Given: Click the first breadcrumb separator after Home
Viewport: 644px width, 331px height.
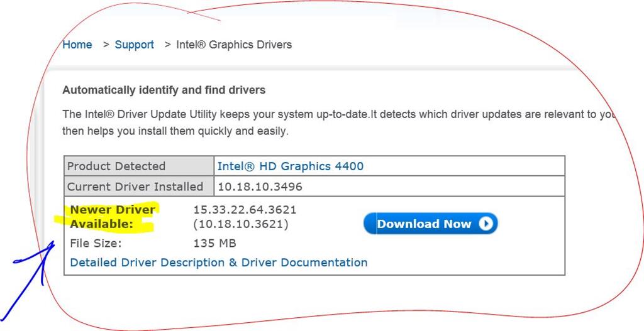Looking at the screenshot, I should click(106, 45).
